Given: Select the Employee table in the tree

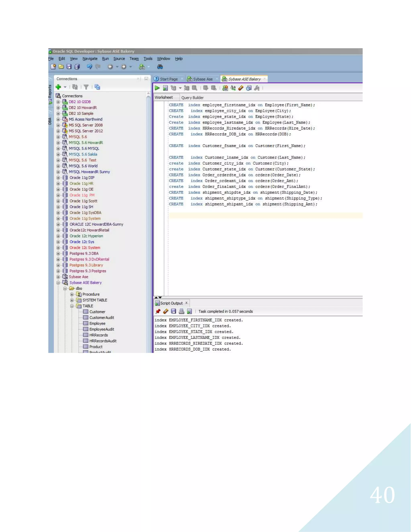Looking at the screenshot, I should 97,323.
